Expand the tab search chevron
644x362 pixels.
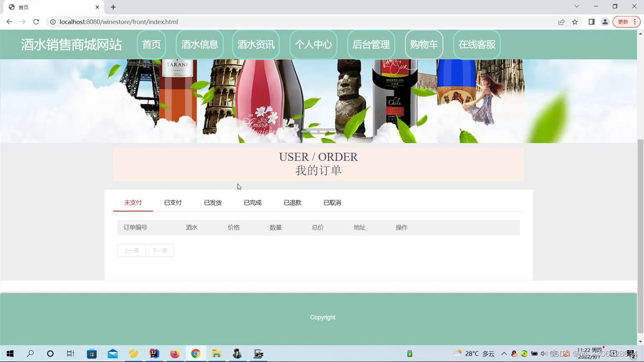coord(576,6)
